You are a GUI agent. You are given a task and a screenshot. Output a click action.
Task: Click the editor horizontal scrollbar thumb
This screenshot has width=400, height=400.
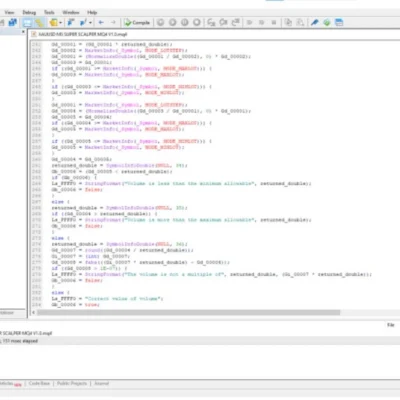coord(188,312)
